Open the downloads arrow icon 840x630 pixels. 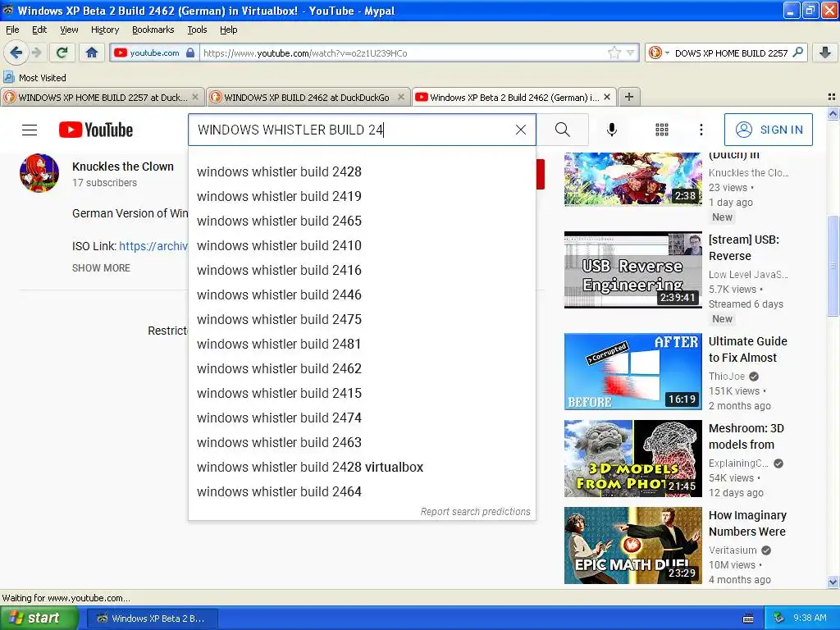825,52
